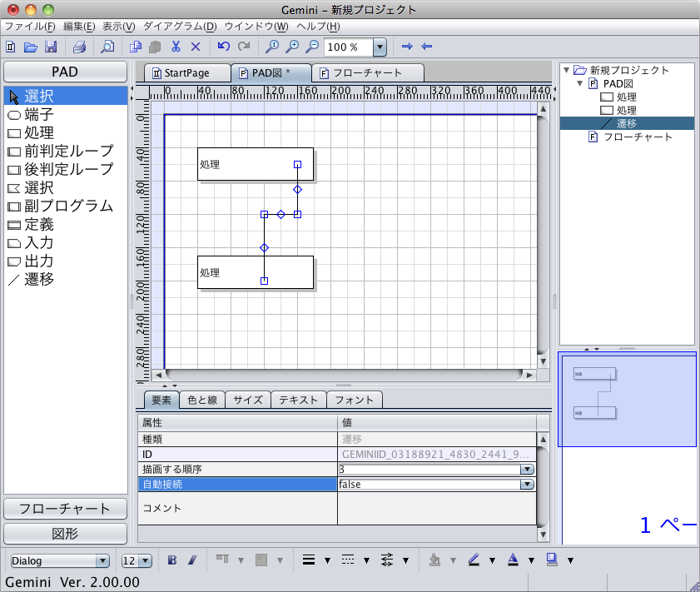Screen dimensions: 700x592
Task: Open the zoom percentage dropdown
Action: 380,47
